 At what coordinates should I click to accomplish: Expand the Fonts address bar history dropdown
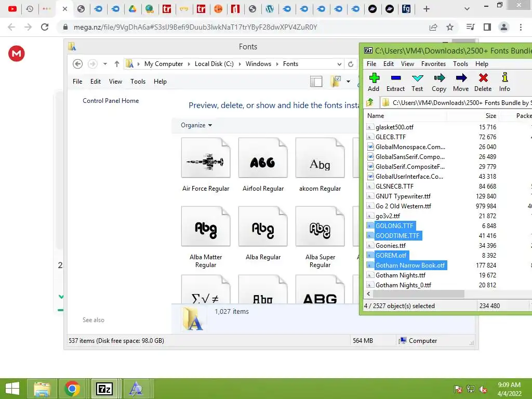[339, 64]
